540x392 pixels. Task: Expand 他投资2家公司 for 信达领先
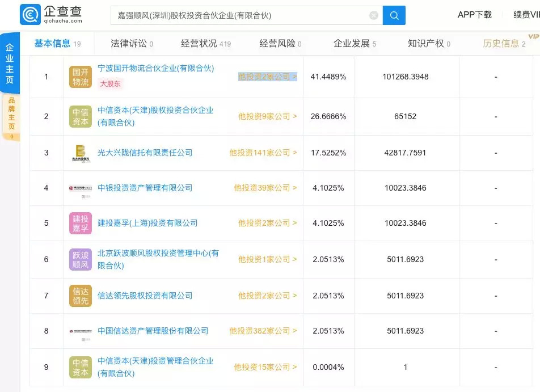click(x=268, y=296)
